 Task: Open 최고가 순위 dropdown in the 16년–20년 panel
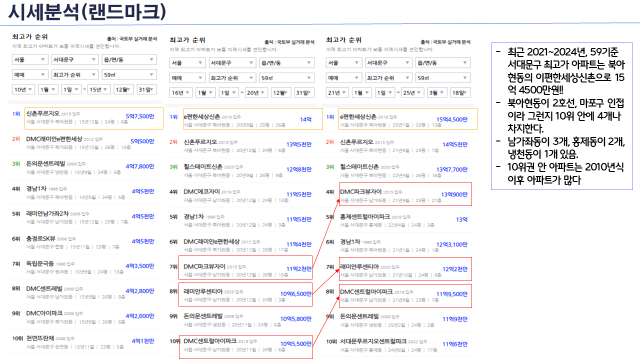pyautogui.click(x=232, y=78)
